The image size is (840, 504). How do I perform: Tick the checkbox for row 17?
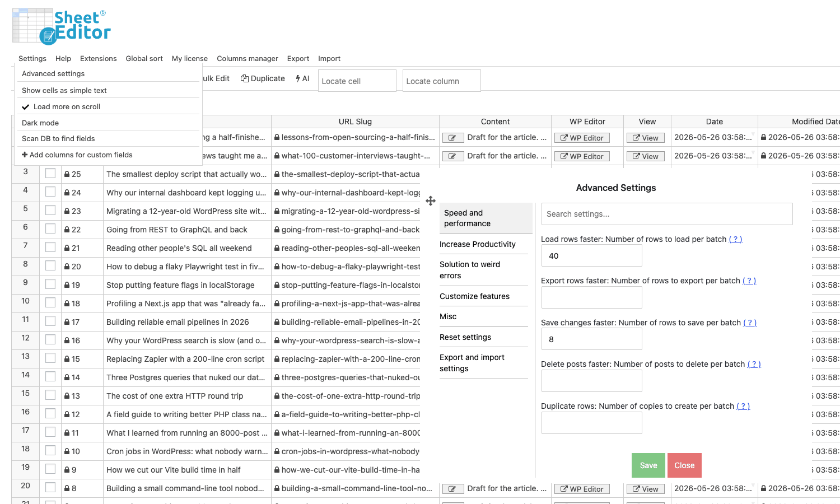[50, 432]
